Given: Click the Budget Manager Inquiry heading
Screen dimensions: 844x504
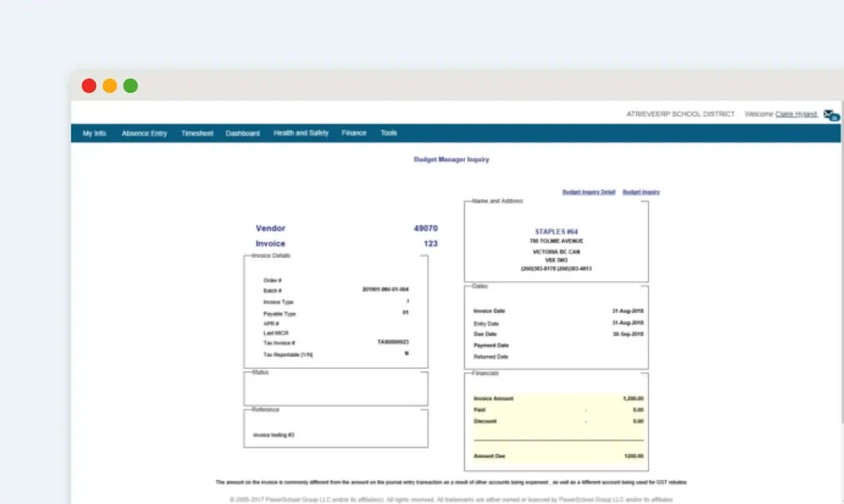Looking at the screenshot, I should pos(451,159).
